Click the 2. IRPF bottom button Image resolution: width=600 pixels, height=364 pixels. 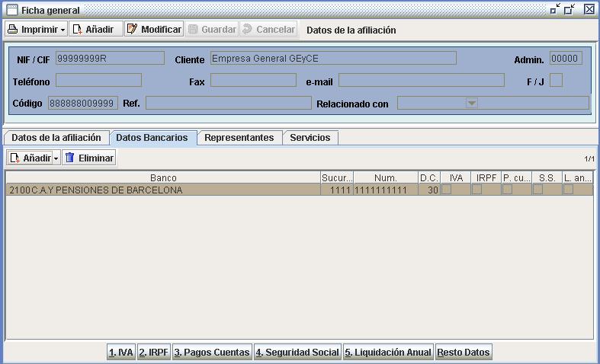pos(154,352)
